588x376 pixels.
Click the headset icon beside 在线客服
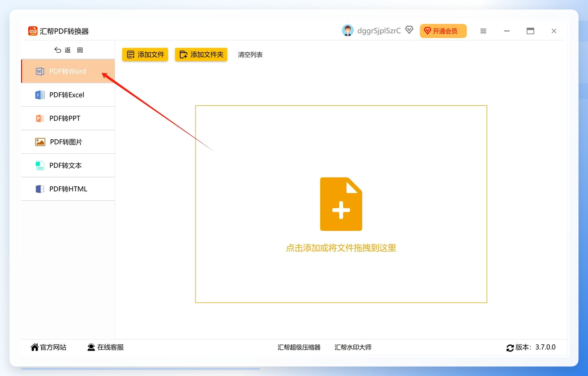91,347
